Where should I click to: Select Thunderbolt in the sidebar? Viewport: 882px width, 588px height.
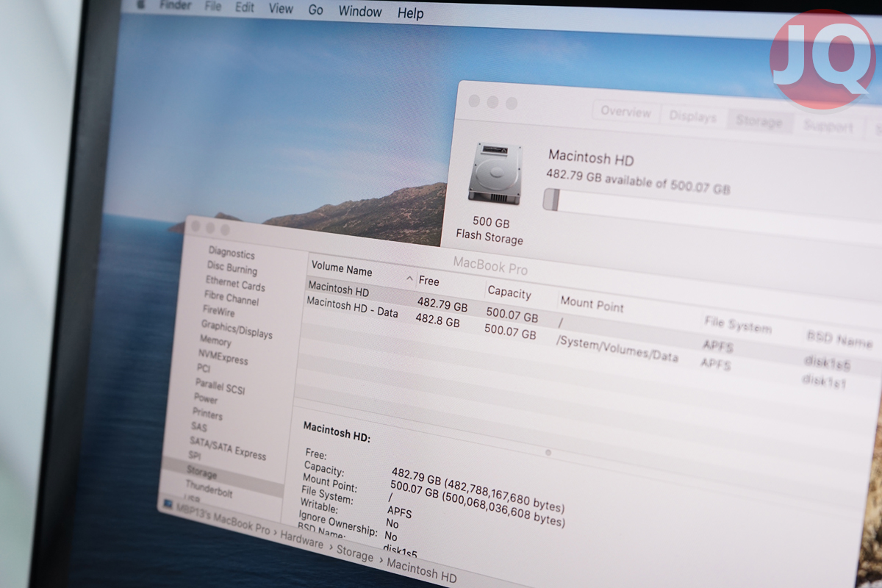pos(209,489)
